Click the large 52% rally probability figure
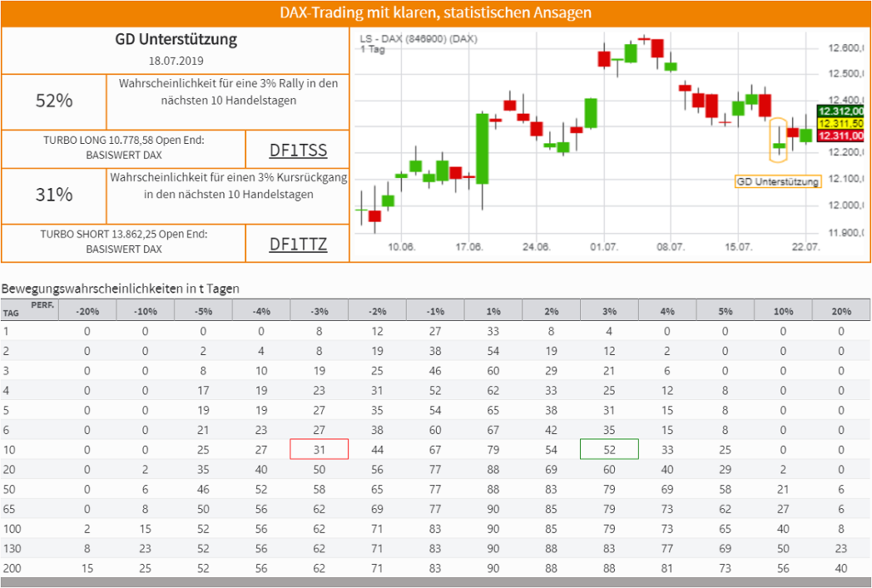The width and height of the screenshot is (872, 588). click(x=54, y=100)
